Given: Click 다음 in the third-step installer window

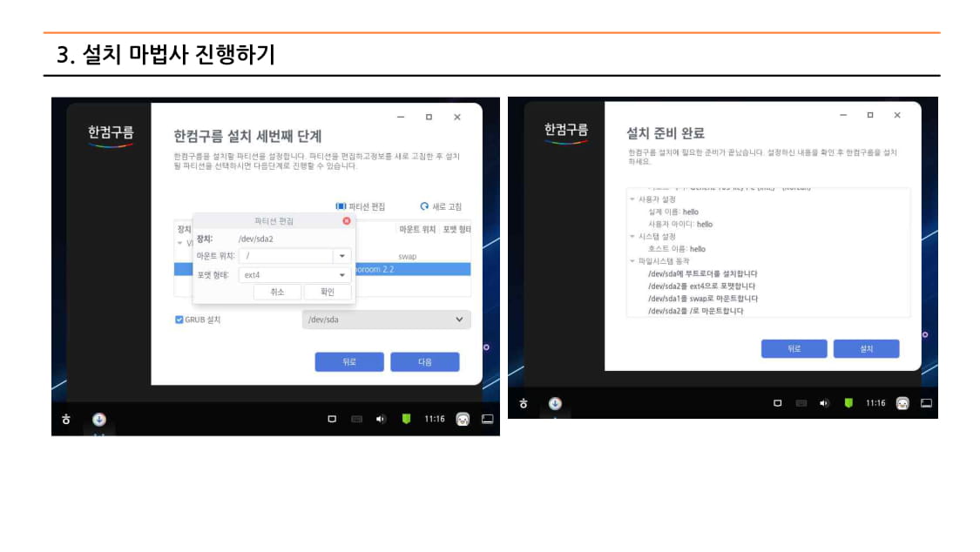Looking at the screenshot, I should point(425,362).
